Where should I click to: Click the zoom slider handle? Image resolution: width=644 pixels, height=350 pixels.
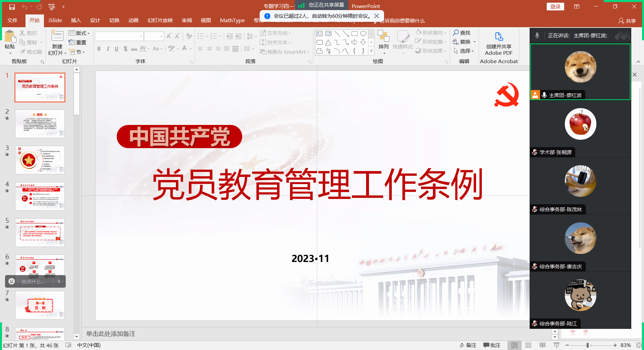coord(588,345)
